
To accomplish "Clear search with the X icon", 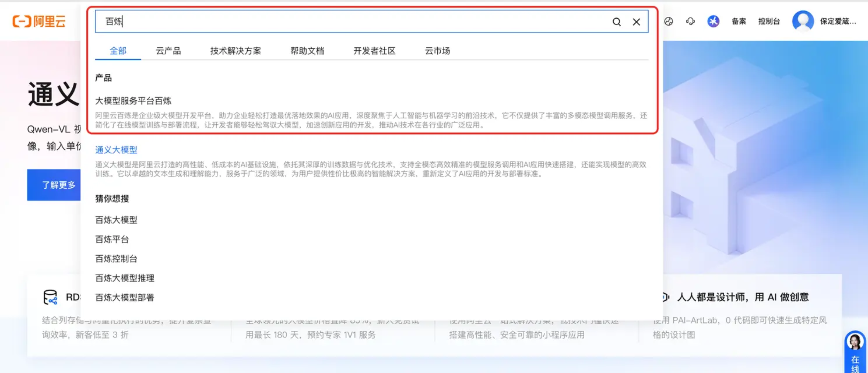I will click(x=636, y=22).
